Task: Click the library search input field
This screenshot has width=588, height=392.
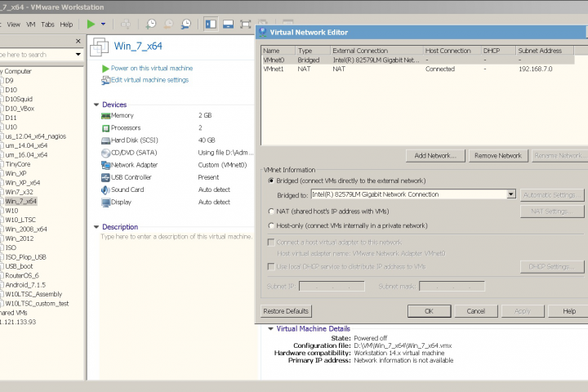Action: 37,55
